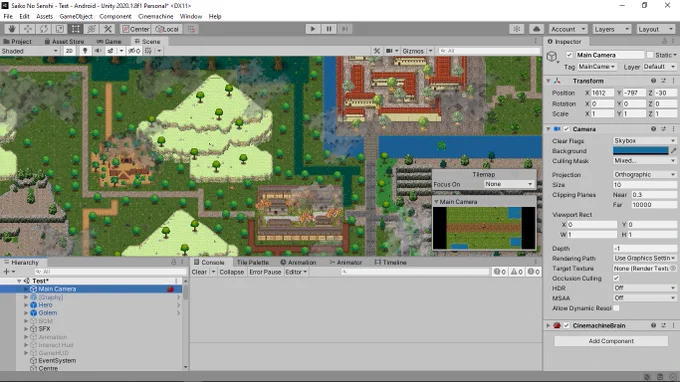680x382 pixels.
Task: Use eyedropper for Background color
Action: [x=673, y=151]
